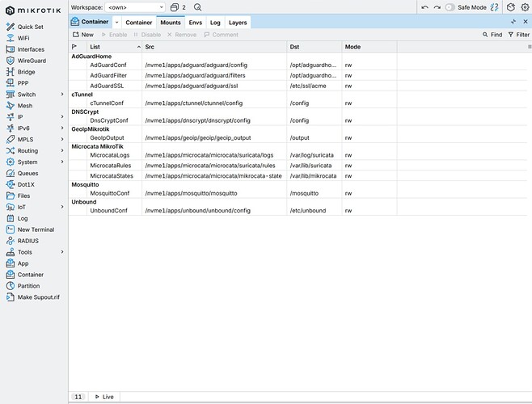Open the column chooser at table right edge
The image size is (532, 404).
530,47
